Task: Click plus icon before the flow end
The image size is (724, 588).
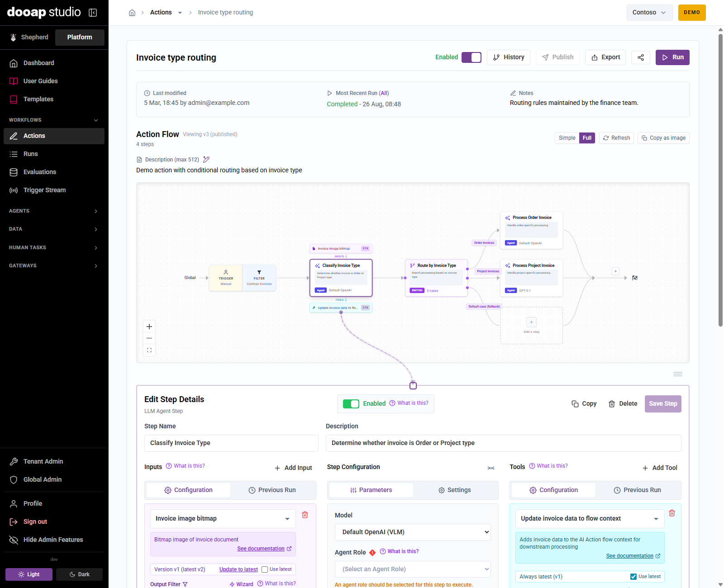Action: pos(615,271)
